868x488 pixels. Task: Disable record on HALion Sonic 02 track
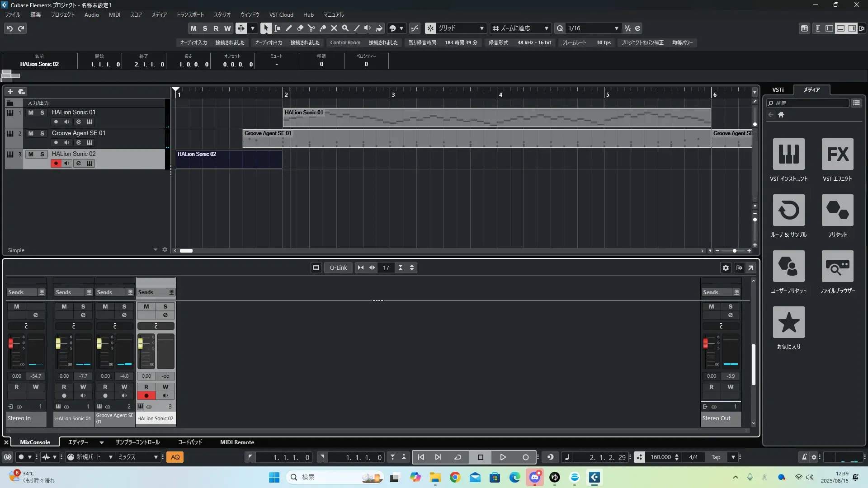(x=56, y=163)
